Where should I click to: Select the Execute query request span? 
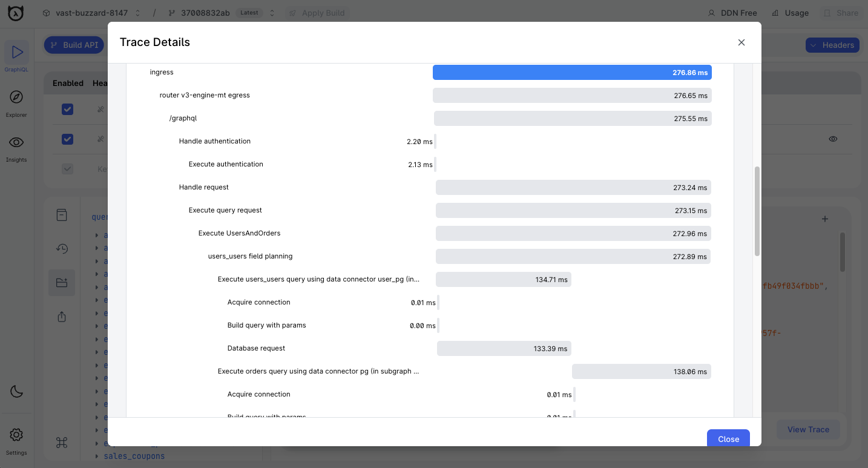point(225,210)
